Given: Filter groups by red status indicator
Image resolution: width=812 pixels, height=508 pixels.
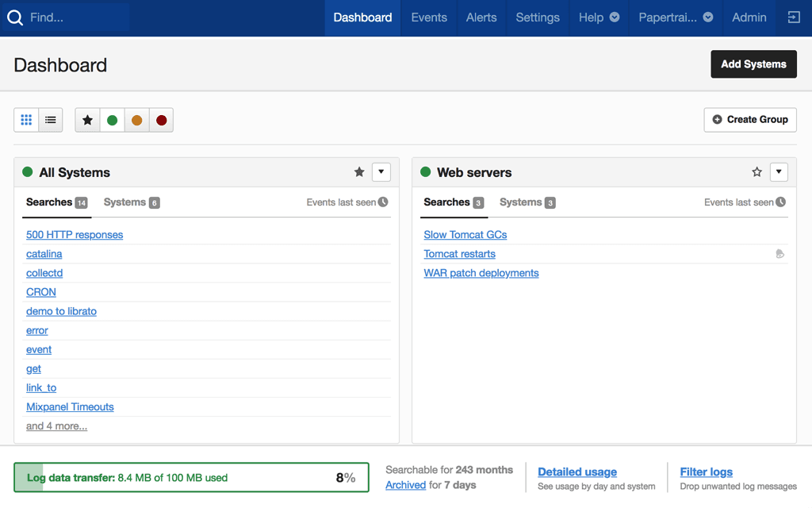Looking at the screenshot, I should [x=161, y=119].
